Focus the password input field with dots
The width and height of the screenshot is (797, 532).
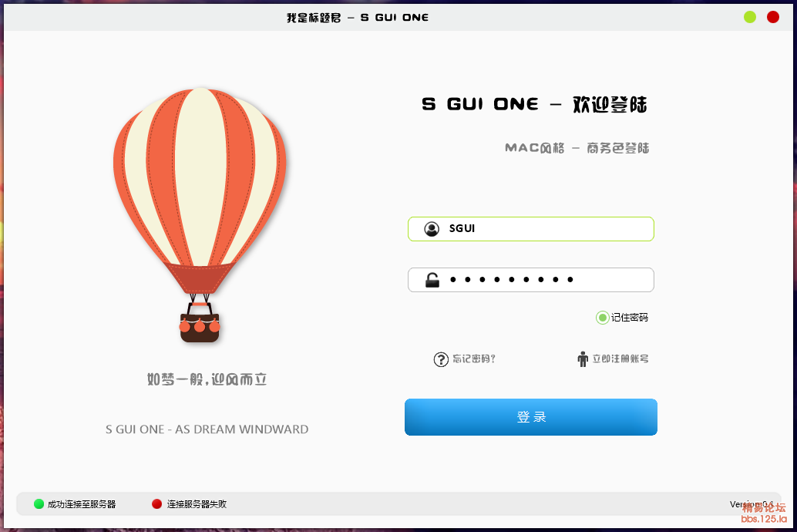pos(530,280)
